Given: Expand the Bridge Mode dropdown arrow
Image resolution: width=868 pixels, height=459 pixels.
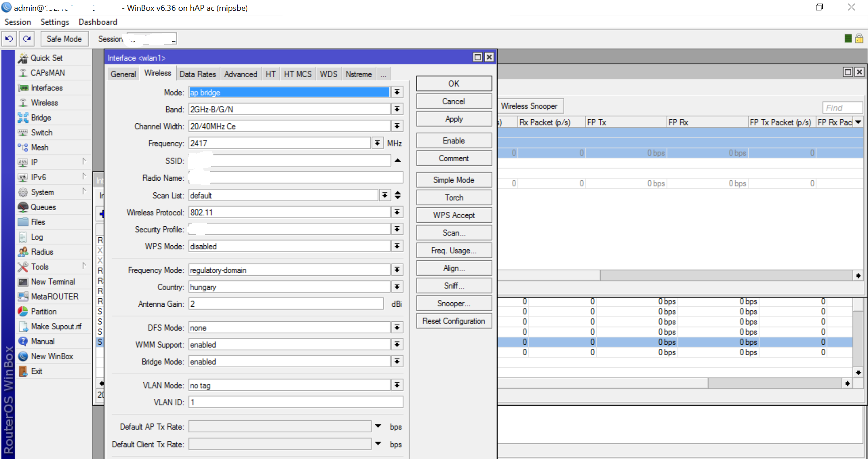Looking at the screenshot, I should point(397,361).
